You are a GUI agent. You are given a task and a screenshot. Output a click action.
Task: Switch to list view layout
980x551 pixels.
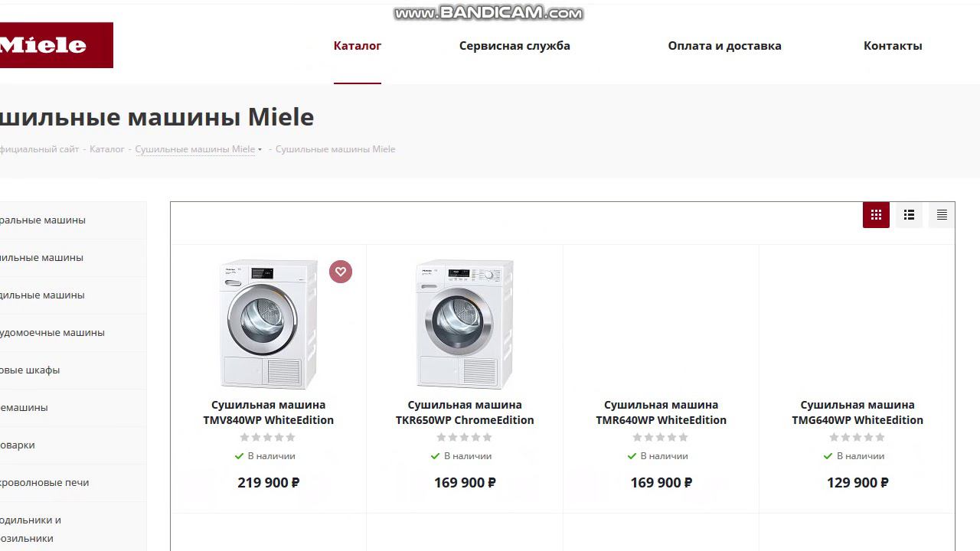pos(909,215)
